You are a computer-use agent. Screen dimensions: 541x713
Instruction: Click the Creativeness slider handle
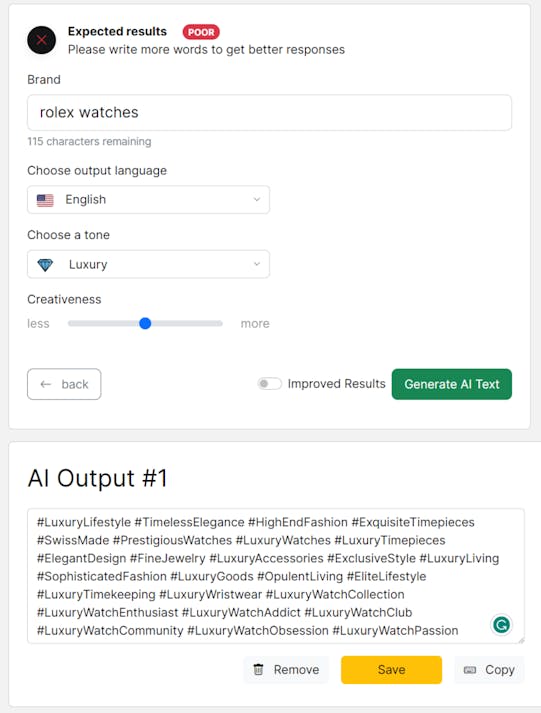pos(145,323)
